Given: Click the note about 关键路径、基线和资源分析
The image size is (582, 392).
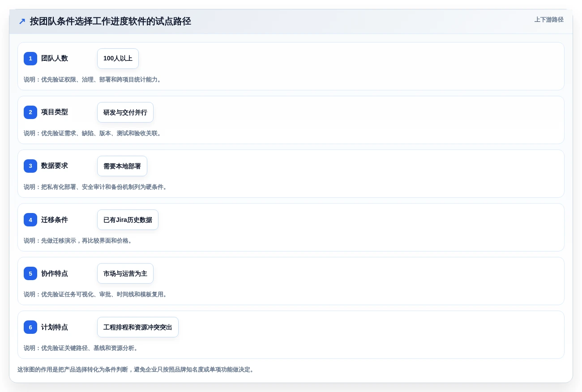Looking at the screenshot, I should tap(82, 348).
